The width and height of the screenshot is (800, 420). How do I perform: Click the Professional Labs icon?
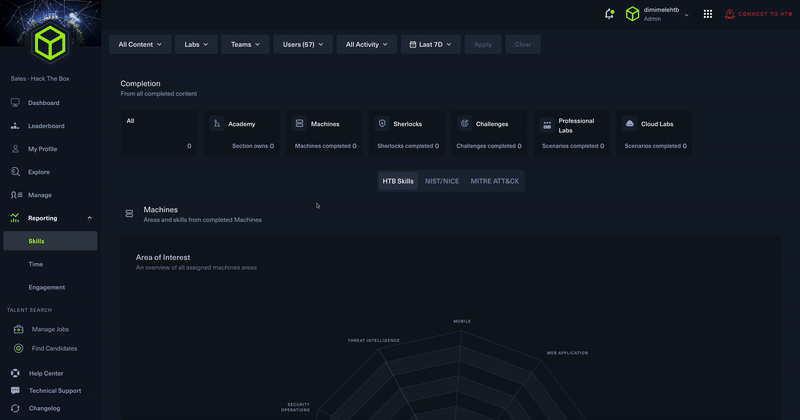click(x=547, y=125)
